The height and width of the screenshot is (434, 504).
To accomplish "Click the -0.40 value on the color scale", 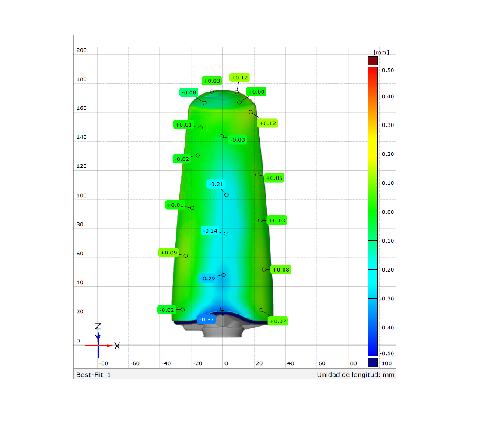I will pyautogui.click(x=387, y=328).
